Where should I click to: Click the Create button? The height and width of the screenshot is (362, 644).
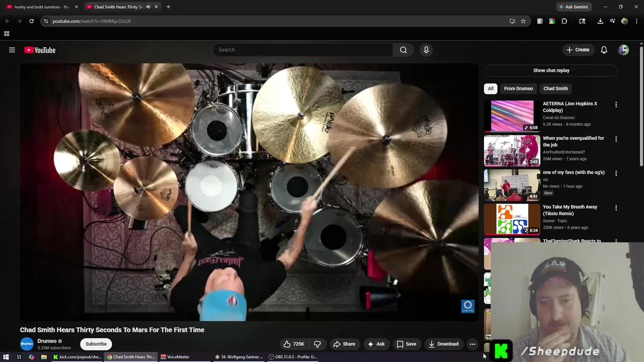pyautogui.click(x=578, y=50)
